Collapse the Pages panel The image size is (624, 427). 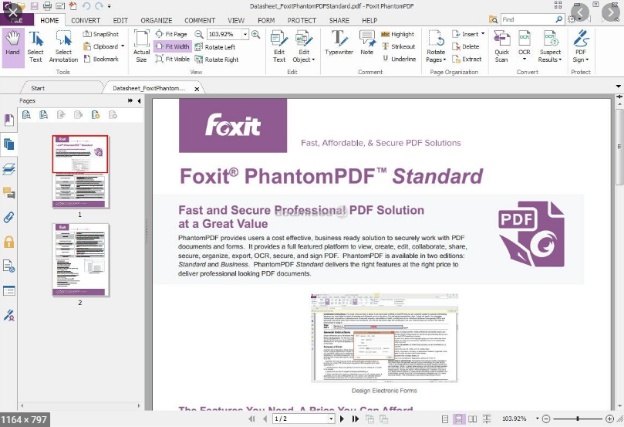[139, 101]
